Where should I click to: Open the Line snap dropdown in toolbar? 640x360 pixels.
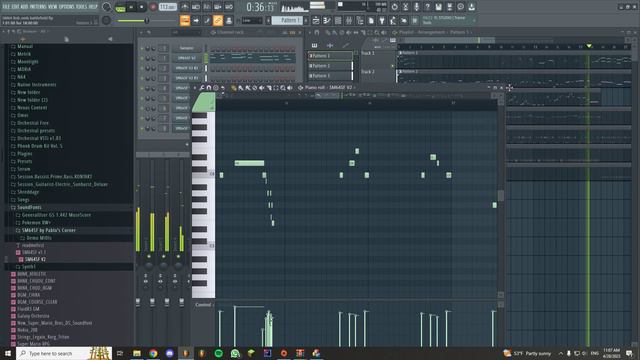click(252, 20)
